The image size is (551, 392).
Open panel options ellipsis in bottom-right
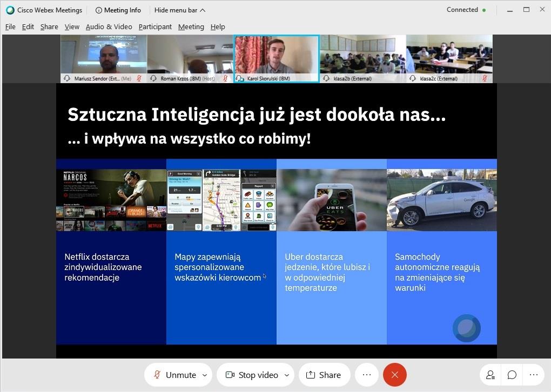[x=533, y=375]
